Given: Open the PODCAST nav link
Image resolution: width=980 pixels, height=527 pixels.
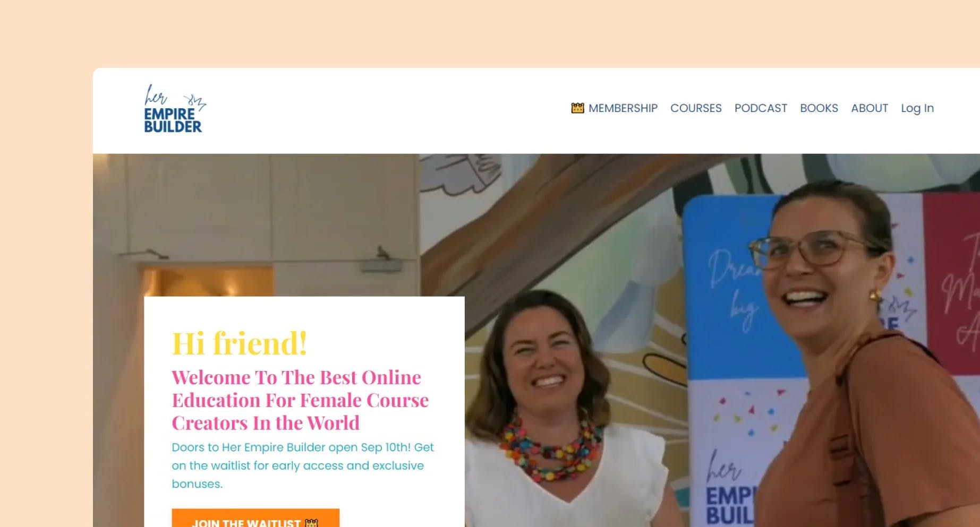Looking at the screenshot, I should click(x=761, y=108).
